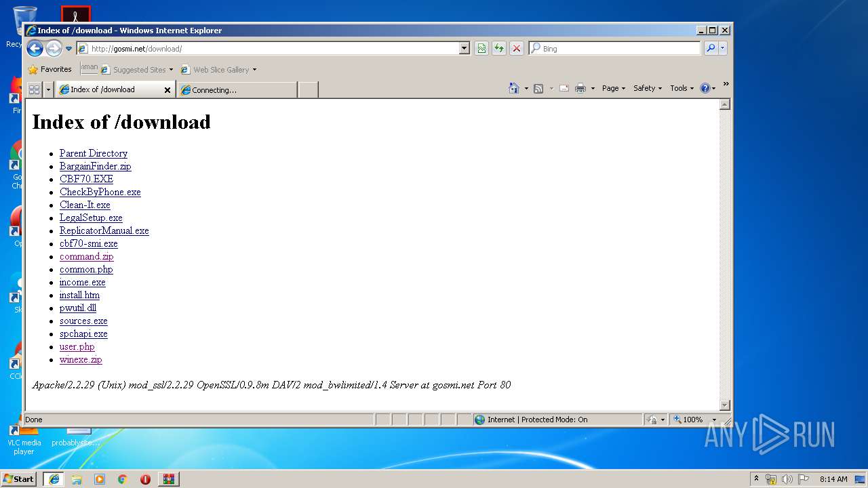Open WinRAR taskbar icon

(x=168, y=479)
